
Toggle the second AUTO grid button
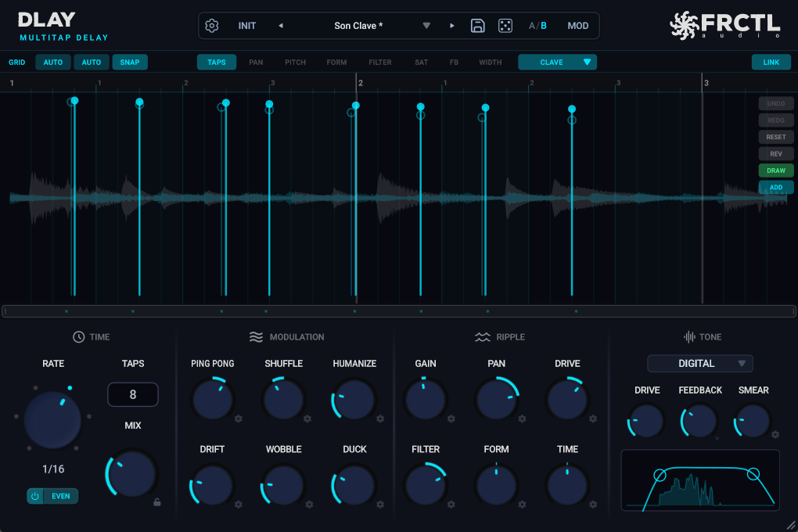(x=92, y=62)
